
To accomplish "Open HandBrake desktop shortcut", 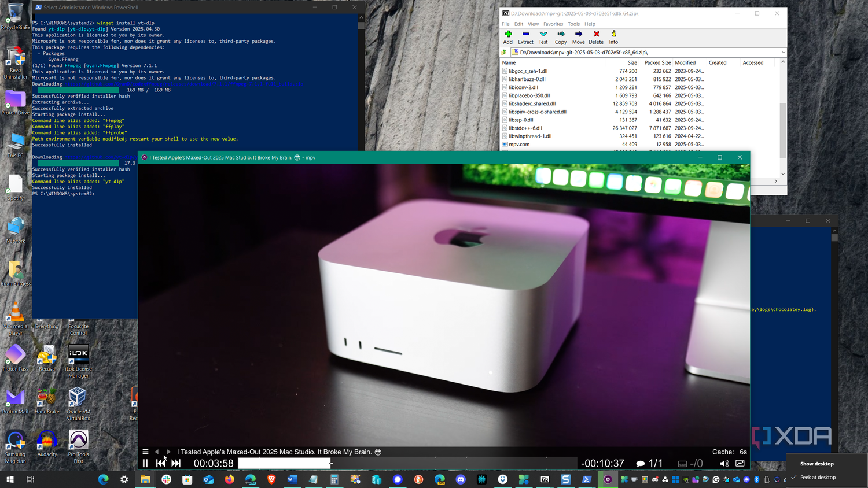I will click(x=47, y=401).
